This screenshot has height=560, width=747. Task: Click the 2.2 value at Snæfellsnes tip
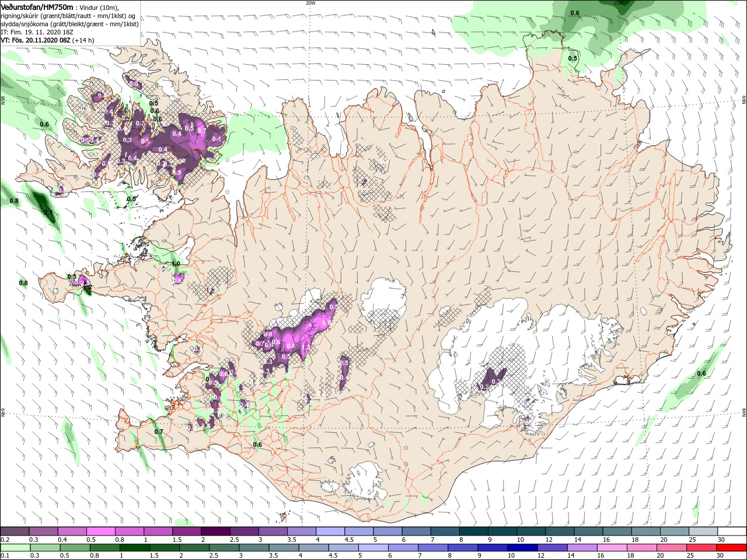(87, 287)
